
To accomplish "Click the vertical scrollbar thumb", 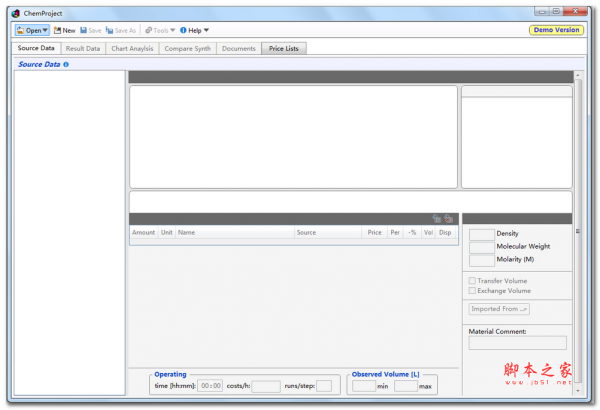I will pos(578,231).
